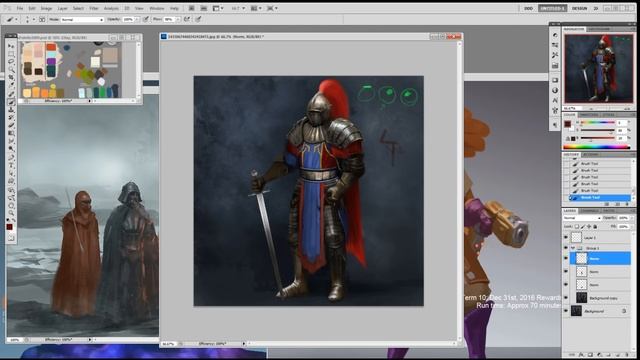Screen dimensions: 640x360
Task: Toggle Quick Mask mode at toolbox bottom
Action: [11, 238]
